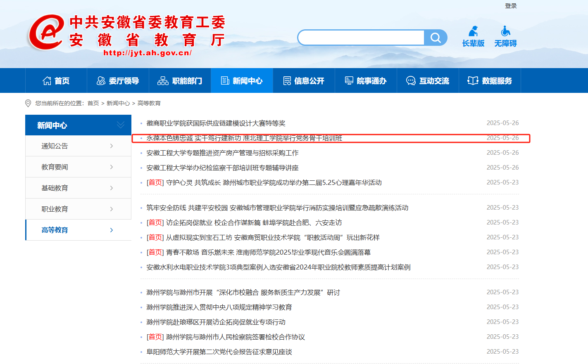Click 新闻中心 in the breadcrumb trail
588x364 pixels.
coord(118,103)
